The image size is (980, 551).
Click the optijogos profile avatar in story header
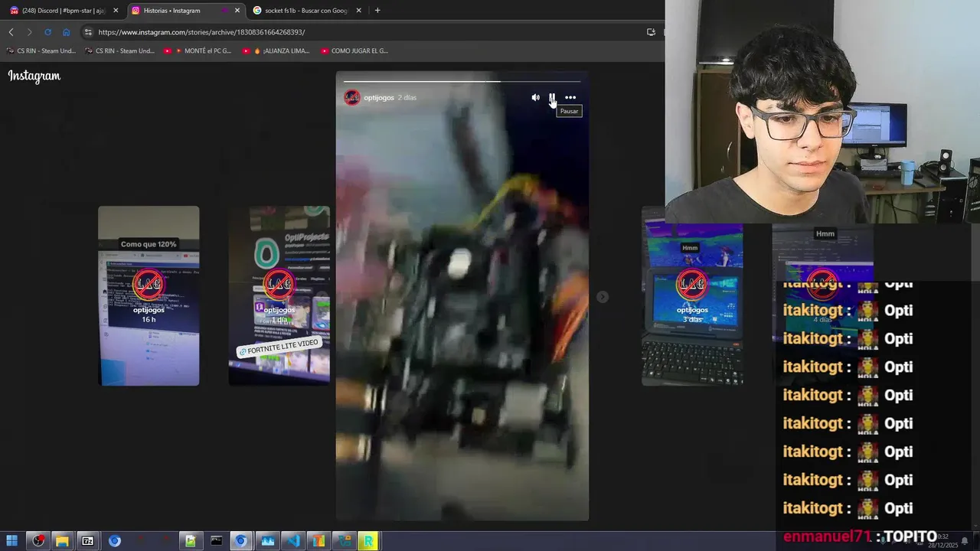tap(352, 97)
